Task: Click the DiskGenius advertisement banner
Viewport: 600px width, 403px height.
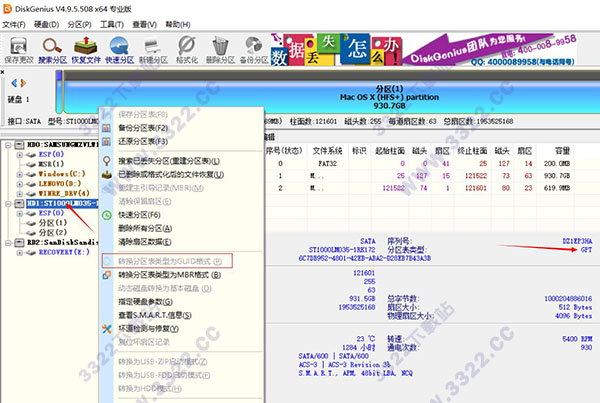Action: (424, 49)
